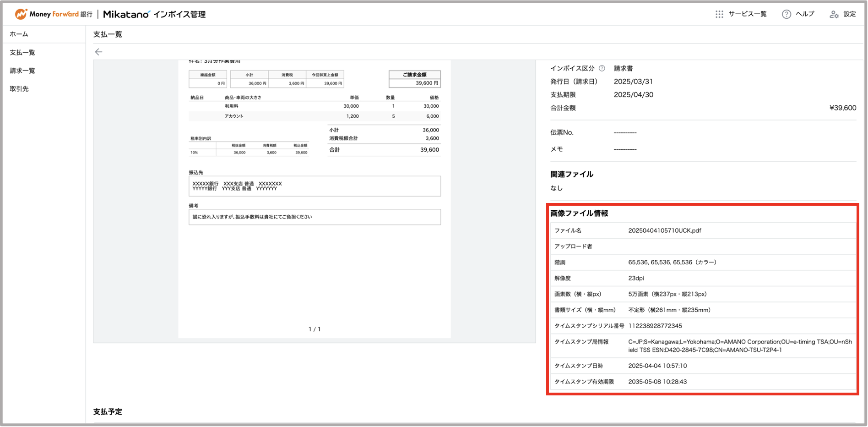Click the 発行日 value 2025/03/31
This screenshot has height=427, width=868.
(x=633, y=82)
